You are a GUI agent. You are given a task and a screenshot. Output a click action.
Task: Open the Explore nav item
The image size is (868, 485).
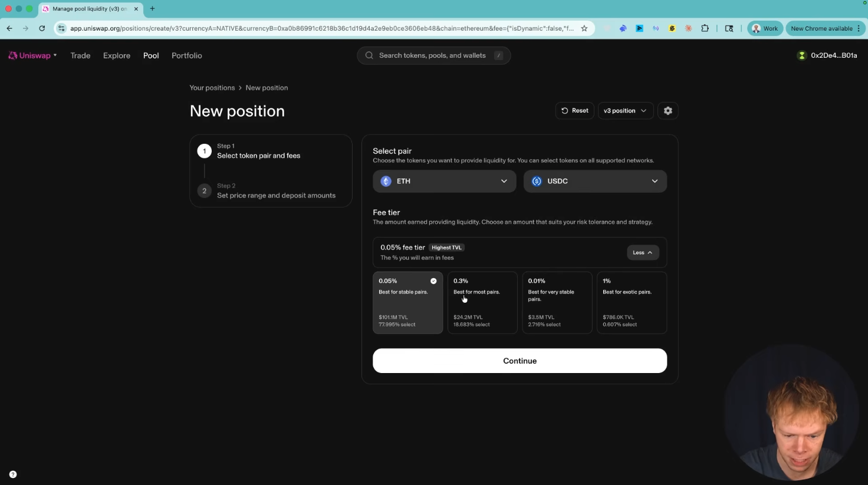(x=117, y=55)
